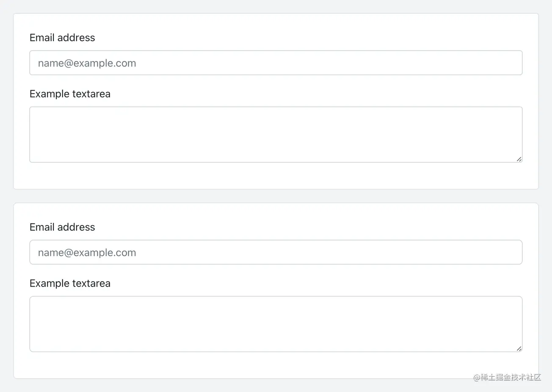The width and height of the screenshot is (552, 392).
Task: Click the gray page background above the first card
Action: coord(275,6)
